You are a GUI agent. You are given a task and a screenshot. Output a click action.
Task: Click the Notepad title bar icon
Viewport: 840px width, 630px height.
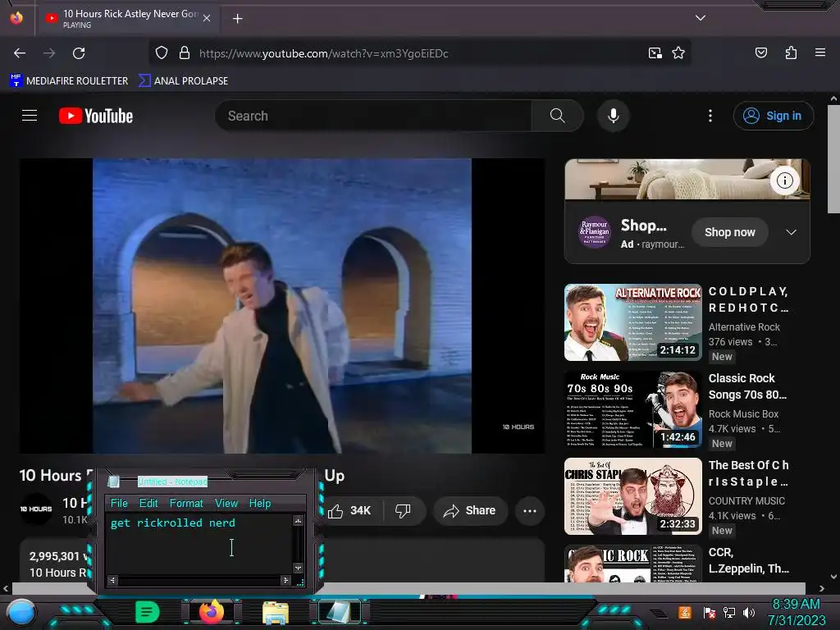[113, 481]
